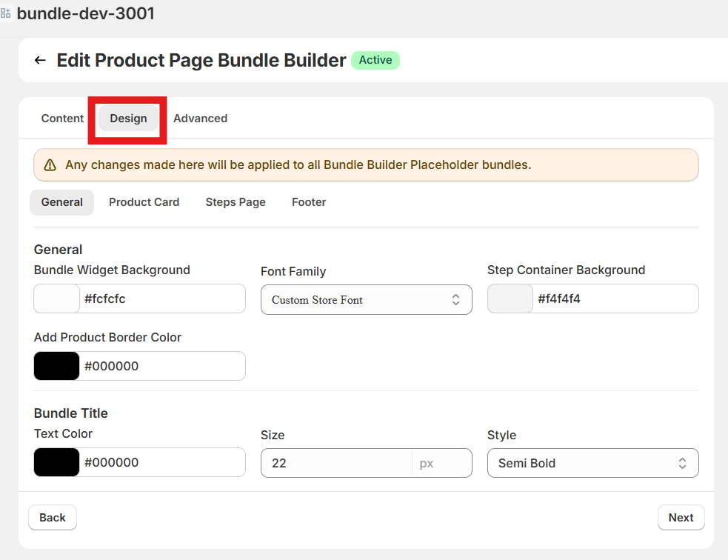
Task: Open the Bundle Widget Background color swatch
Action: pyautogui.click(x=57, y=299)
